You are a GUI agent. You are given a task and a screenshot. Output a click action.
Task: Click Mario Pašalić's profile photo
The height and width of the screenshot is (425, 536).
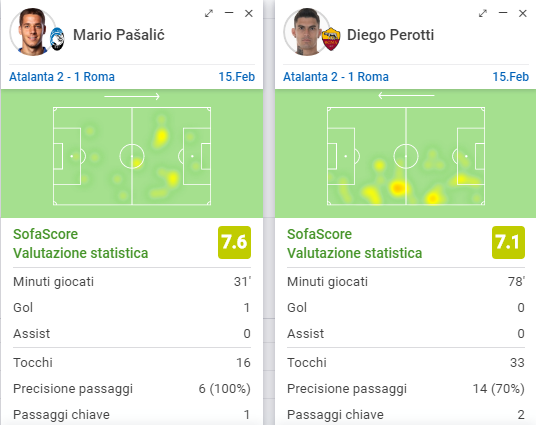[x=32, y=32]
